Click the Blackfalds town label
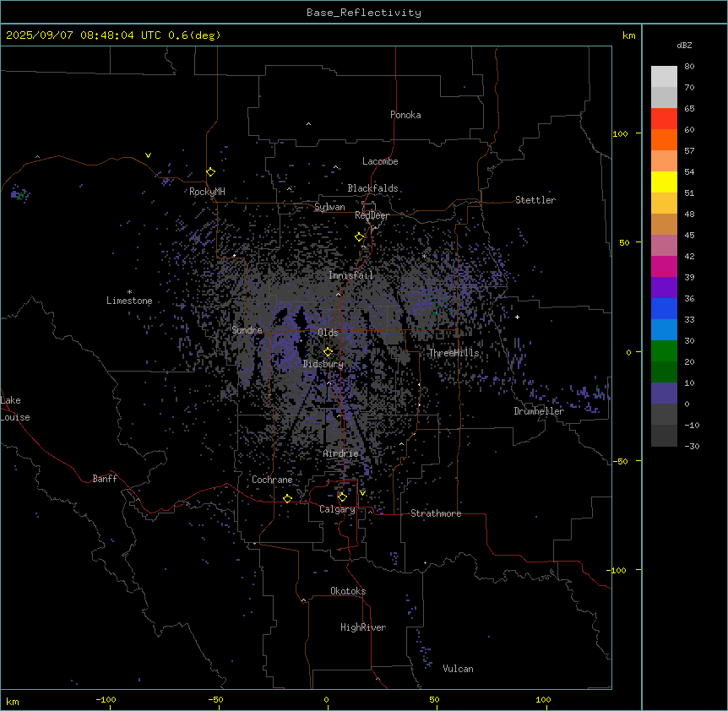 [372, 188]
